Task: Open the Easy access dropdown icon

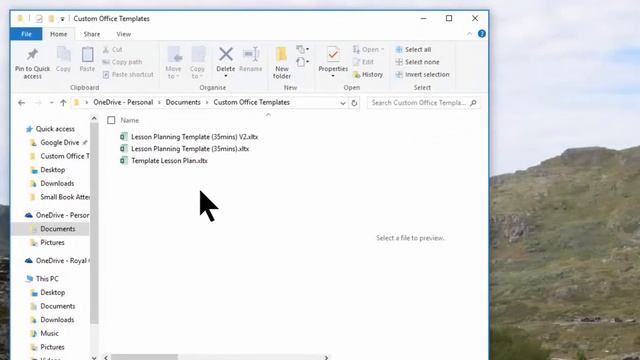Action: click(x=302, y=62)
